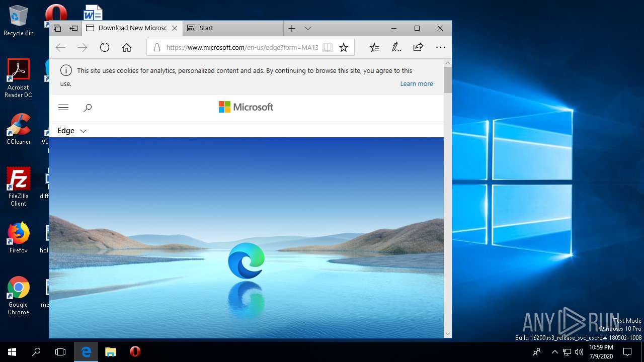Go to the browser home page

[127, 48]
